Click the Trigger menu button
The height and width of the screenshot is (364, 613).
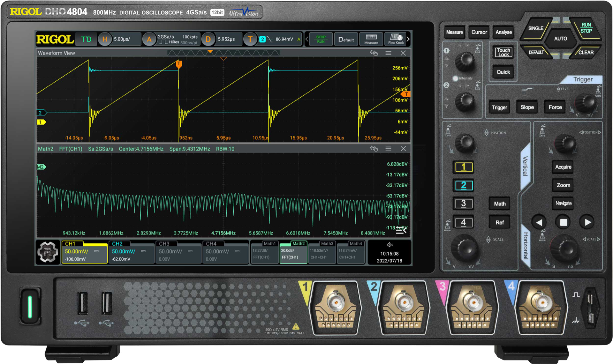click(500, 108)
